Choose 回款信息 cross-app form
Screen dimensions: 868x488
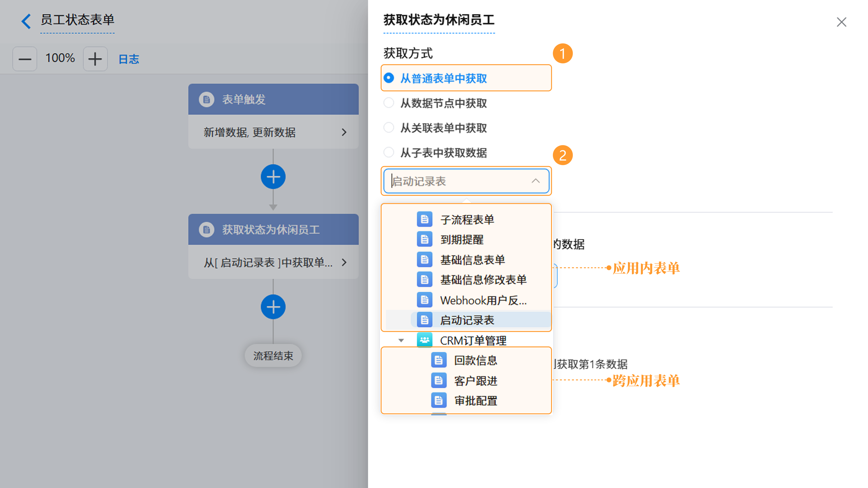[475, 360]
